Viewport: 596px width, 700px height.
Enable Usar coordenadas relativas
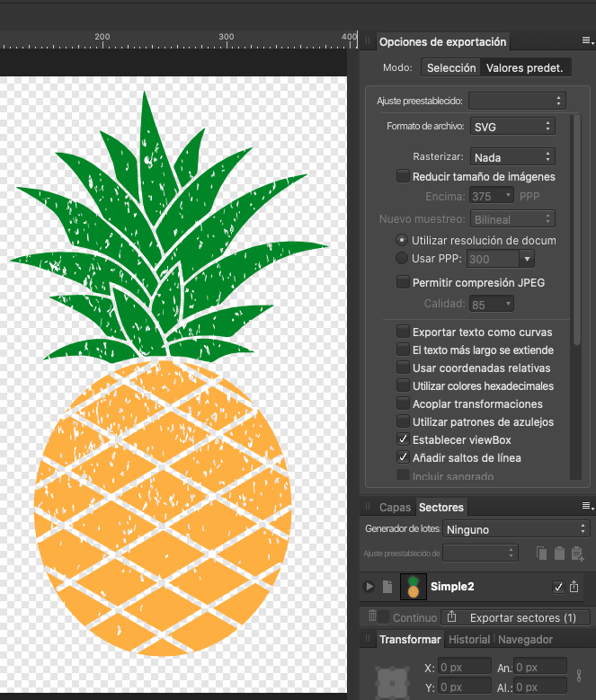(403, 367)
